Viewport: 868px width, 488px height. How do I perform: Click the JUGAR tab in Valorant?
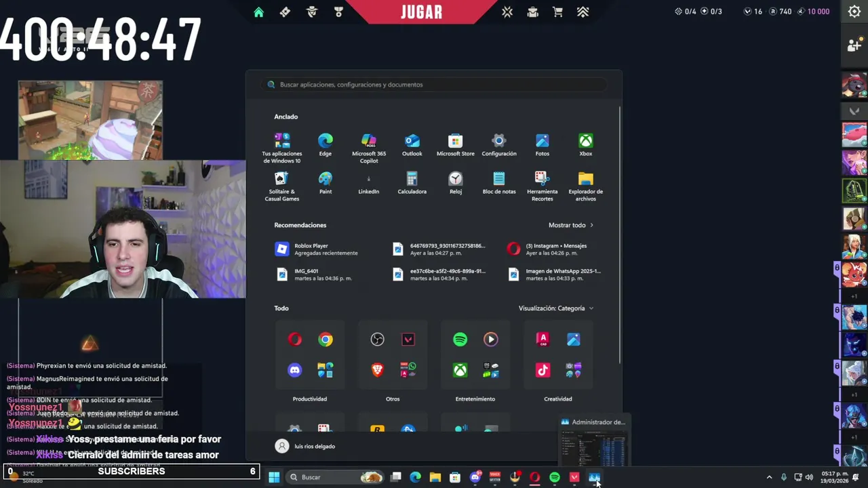tap(422, 12)
